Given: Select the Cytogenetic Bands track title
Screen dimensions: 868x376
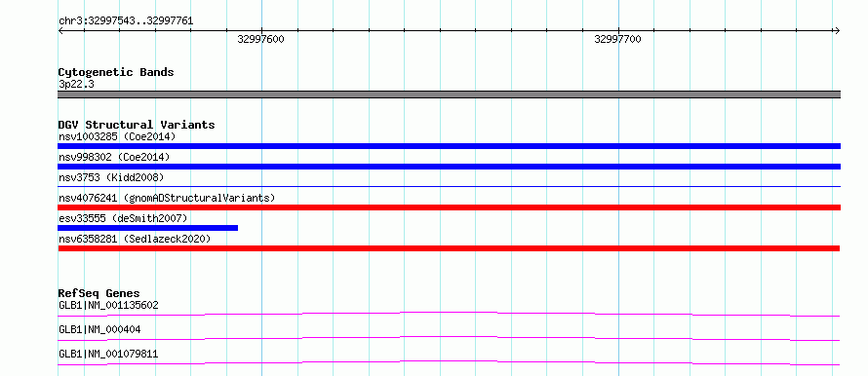Looking at the screenshot, I should coord(116,72).
